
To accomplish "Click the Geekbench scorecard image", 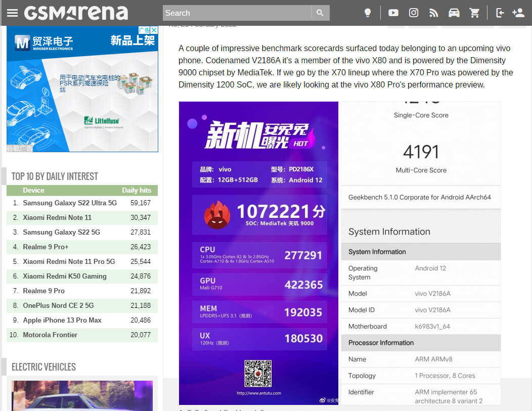I will pyautogui.click(x=421, y=253).
